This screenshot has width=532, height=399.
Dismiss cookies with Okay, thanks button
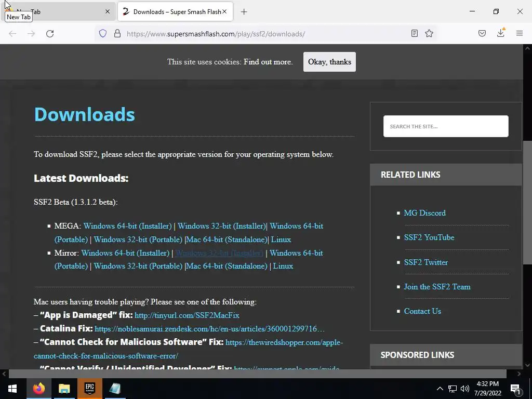tap(329, 62)
